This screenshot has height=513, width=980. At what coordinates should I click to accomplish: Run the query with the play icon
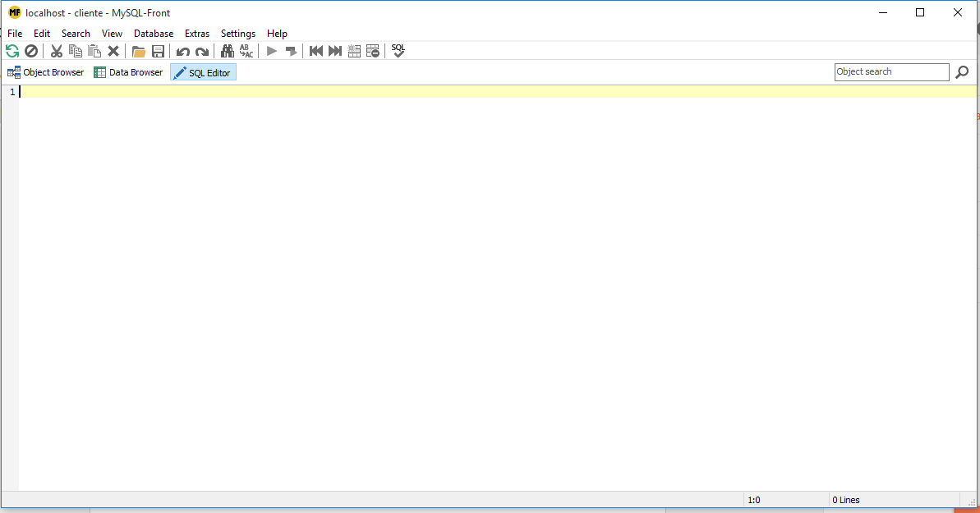point(272,51)
